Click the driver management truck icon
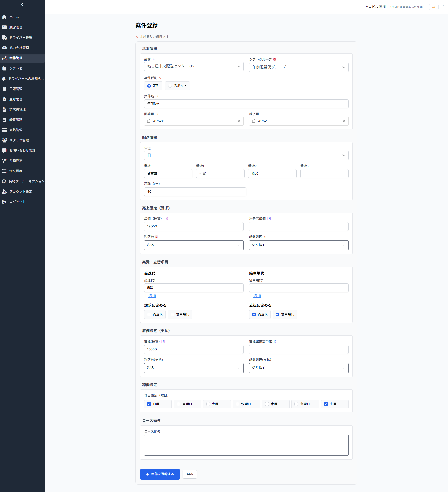Image resolution: width=448 pixels, height=492 pixels. 4,38
